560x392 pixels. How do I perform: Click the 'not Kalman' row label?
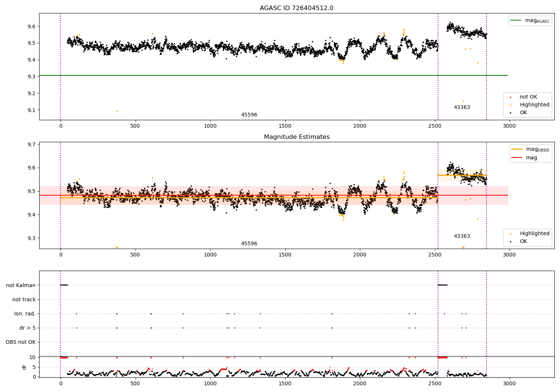[21, 286]
